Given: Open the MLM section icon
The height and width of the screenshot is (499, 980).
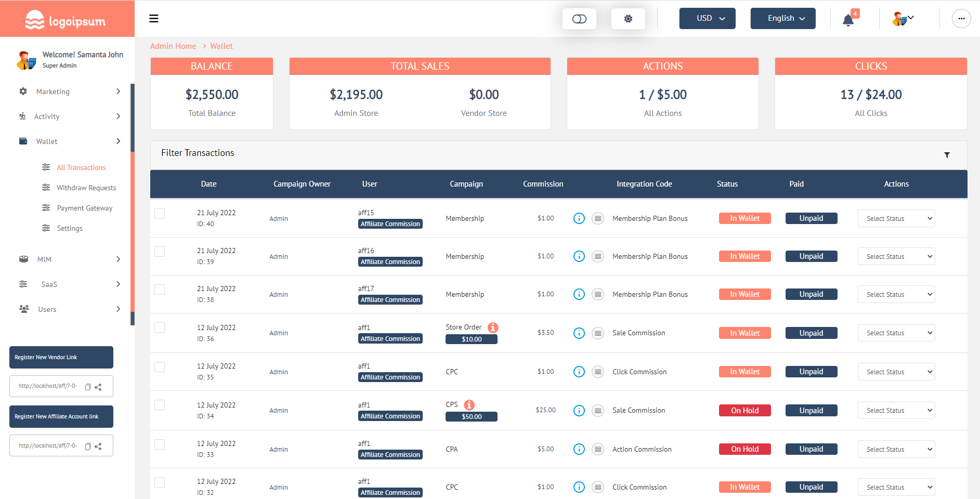Looking at the screenshot, I should (x=23, y=259).
